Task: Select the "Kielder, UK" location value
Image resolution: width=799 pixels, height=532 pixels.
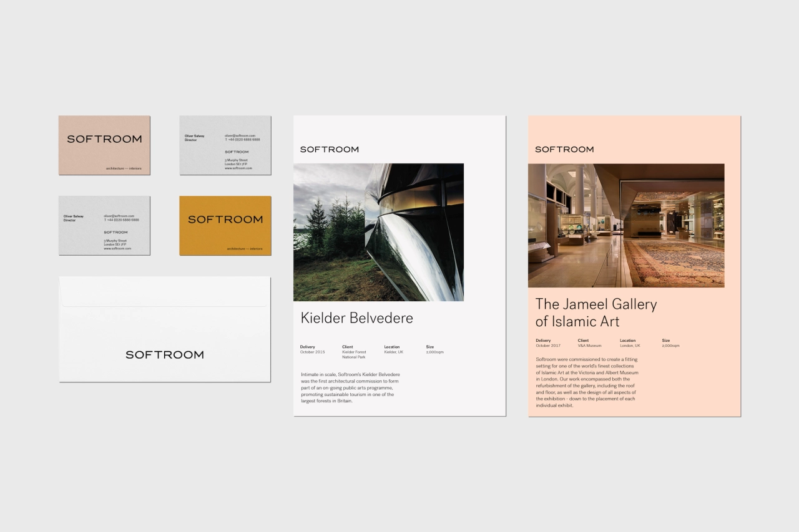Action: point(393,352)
